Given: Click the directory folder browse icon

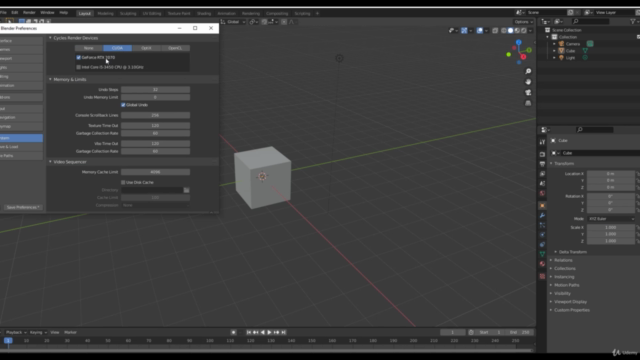Looking at the screenshot, I should pyautogui.click(x=187, y=190).
